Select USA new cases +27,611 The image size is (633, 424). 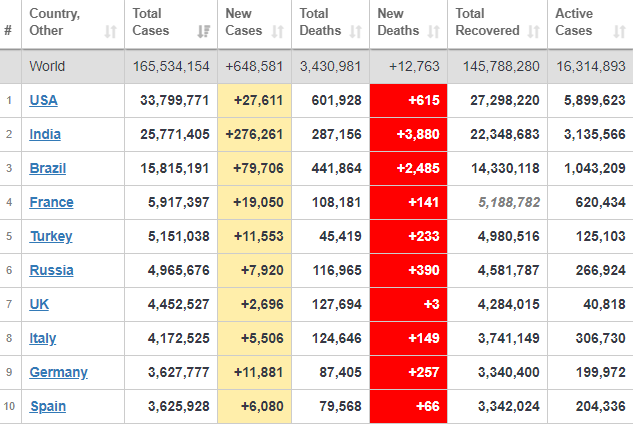coord(258,100)
